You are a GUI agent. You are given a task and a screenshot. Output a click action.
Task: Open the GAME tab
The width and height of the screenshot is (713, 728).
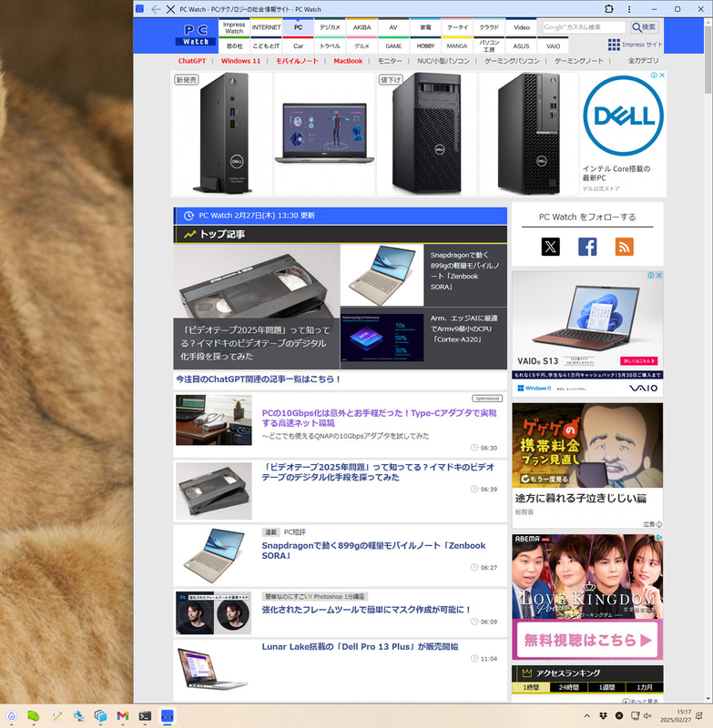tap(393, 46)
